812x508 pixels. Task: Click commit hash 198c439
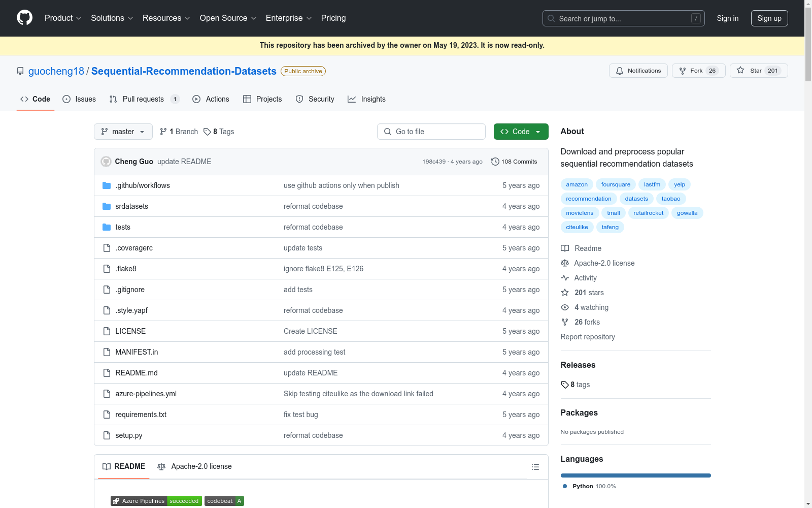tap(434, 162)
